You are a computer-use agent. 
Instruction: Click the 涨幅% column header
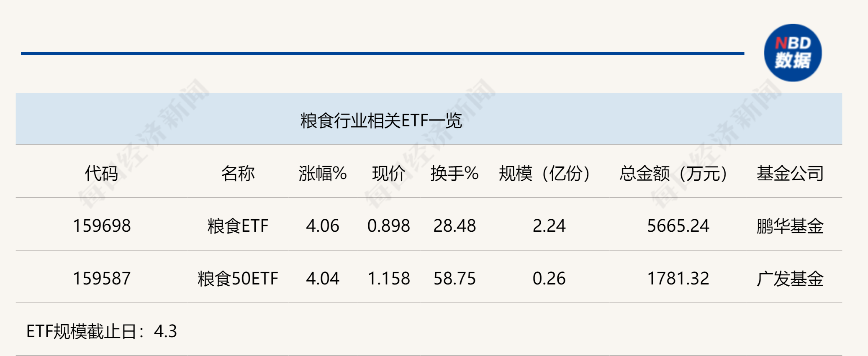click(323, 173)
